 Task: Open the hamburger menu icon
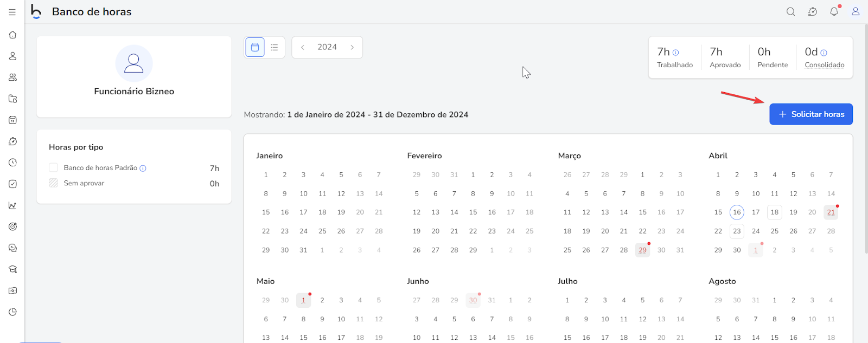[x=12, y=12]
